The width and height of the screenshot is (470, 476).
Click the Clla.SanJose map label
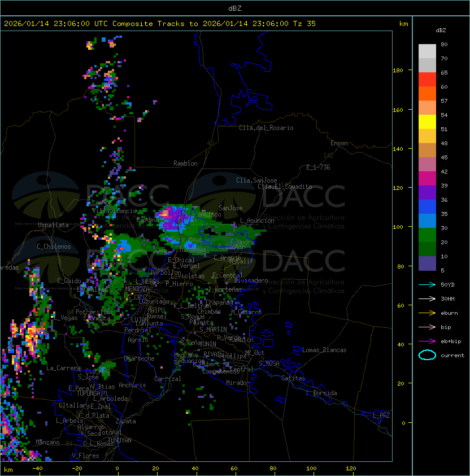(x=256, y=180)
